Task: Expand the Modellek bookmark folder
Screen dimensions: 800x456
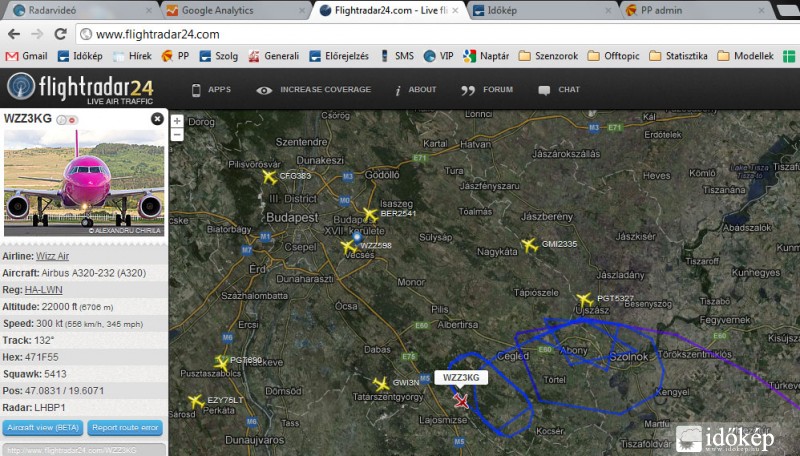Action: 745,56
